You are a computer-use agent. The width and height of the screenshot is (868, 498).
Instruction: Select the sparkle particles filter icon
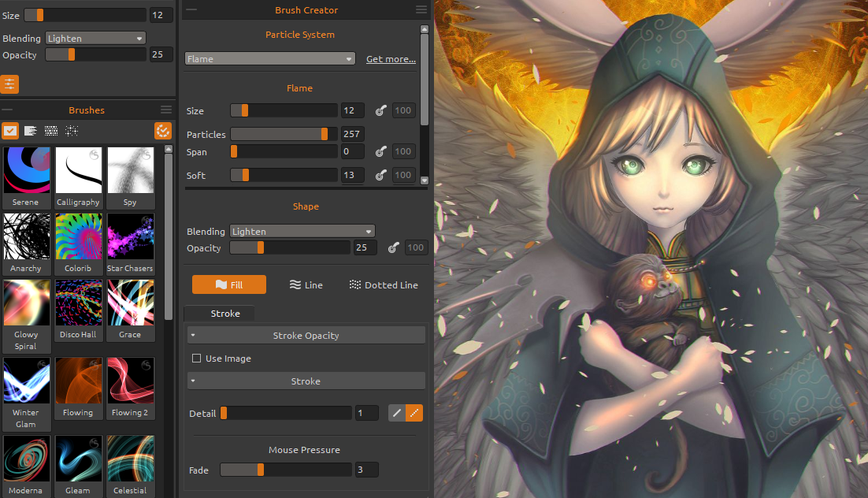(x=72, y=131)
